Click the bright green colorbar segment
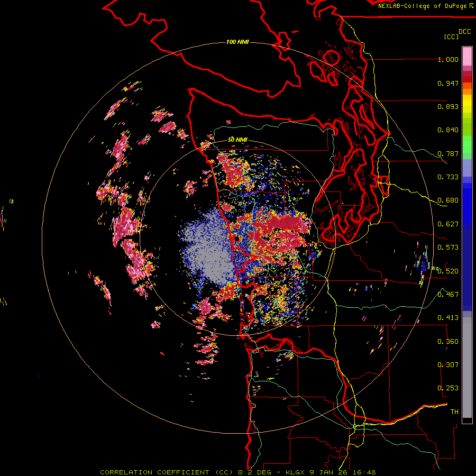 pyautogui.click(x=467, y=144)
